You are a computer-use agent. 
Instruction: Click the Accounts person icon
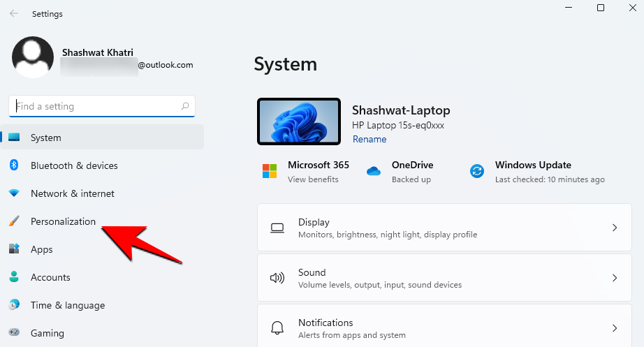(14, 277)
